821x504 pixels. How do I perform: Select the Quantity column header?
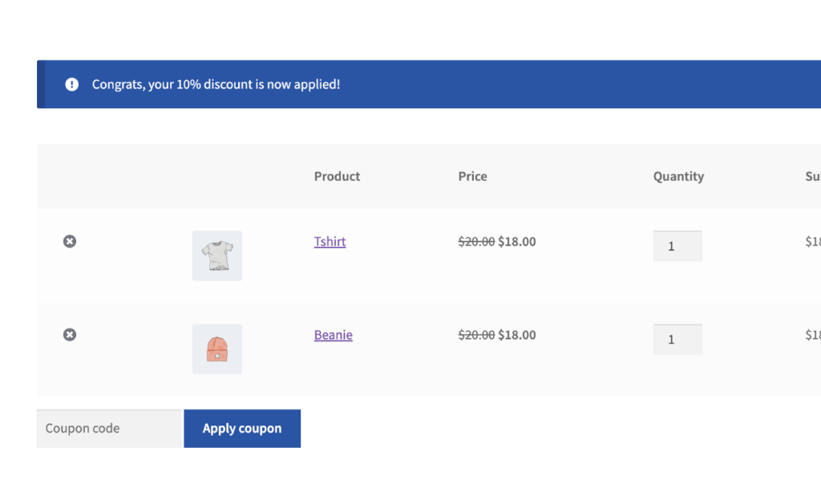678,176
